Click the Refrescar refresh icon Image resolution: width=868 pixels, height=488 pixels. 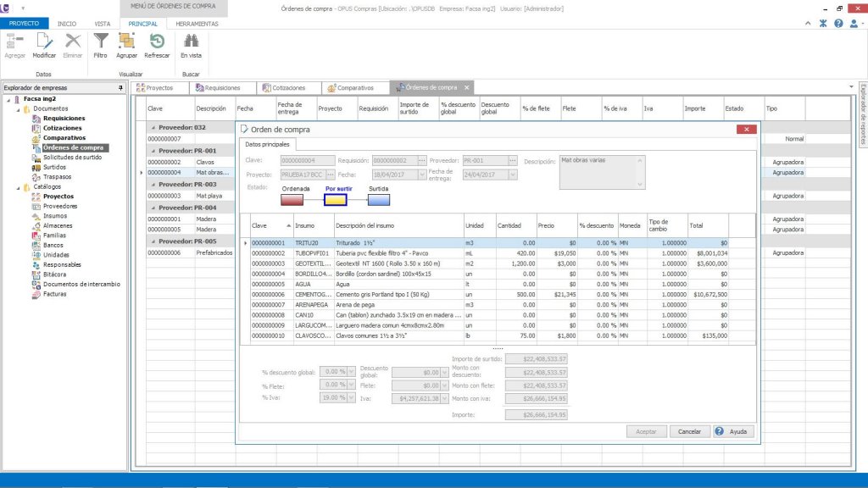157,42
